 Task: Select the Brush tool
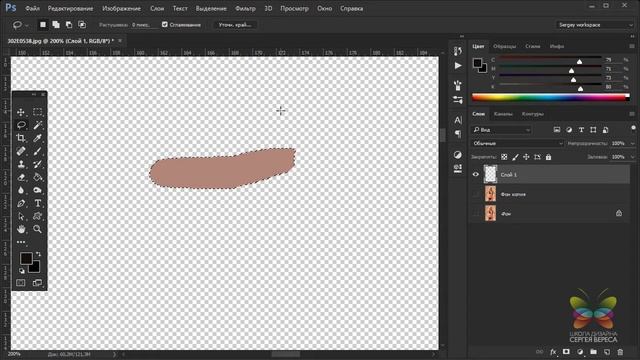(37, 151)
